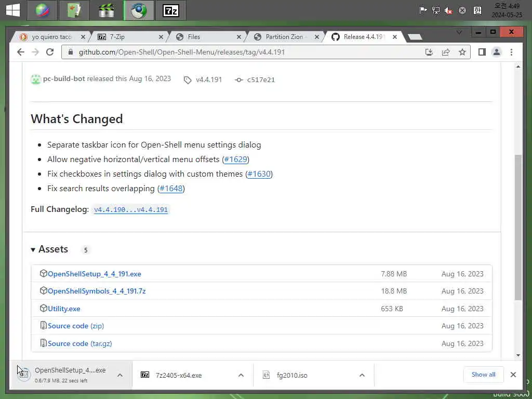Open the v4.4.190...v4.4.191 changelog link
Image resolution: width=532 pixels, height=399 pixels.
131,210
